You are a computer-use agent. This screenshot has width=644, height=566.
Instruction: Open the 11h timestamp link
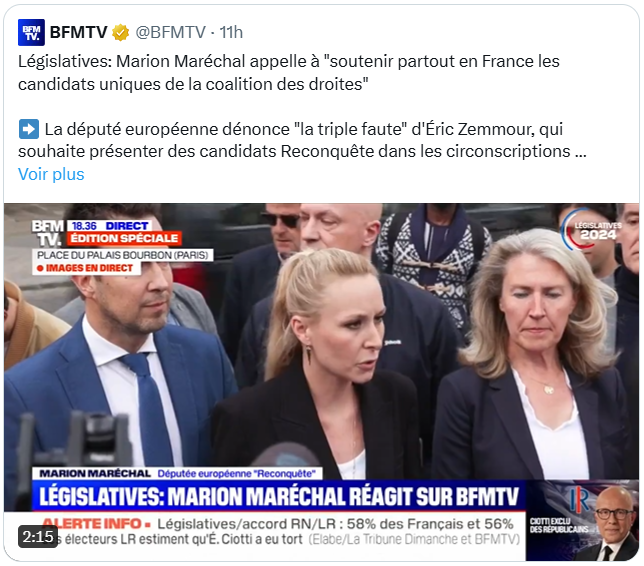pyautogui.click(x=231, y=32)
